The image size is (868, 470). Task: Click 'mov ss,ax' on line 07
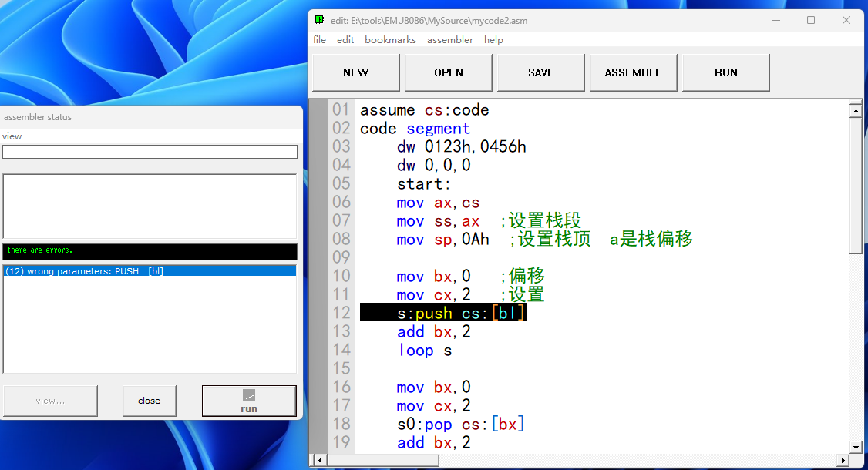point(438,221)
